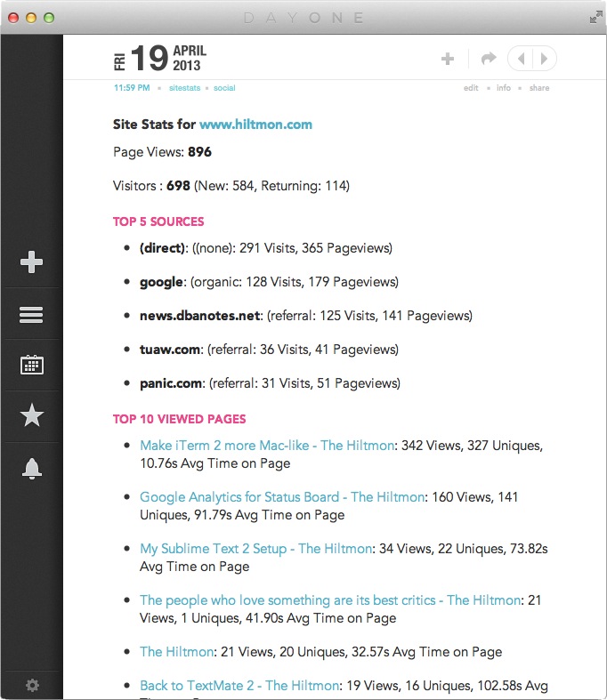Select the social tag
The height and width of the screenshot is (700, 607).
[x=224, y=88]
